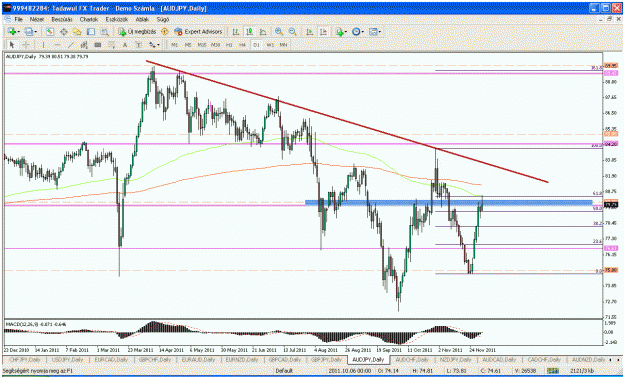Toggle chart shift from right border

[323, 31]
